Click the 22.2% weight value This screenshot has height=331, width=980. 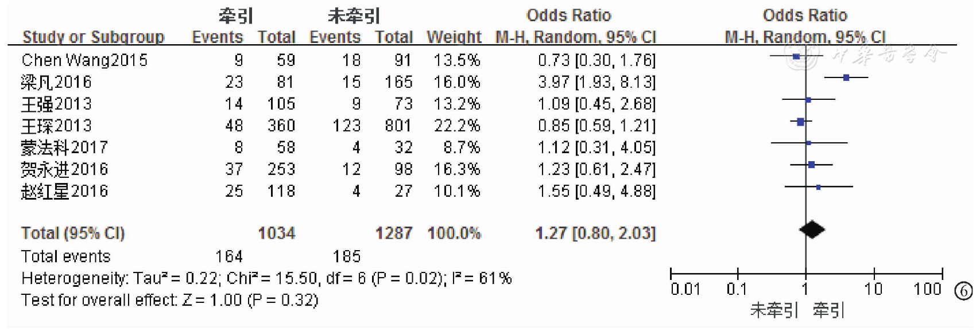tap(456, 126)
